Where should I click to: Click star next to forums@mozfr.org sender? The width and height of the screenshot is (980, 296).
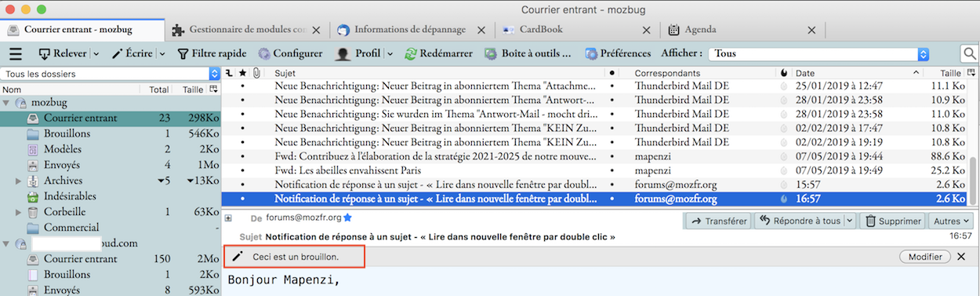coord(348,217)
